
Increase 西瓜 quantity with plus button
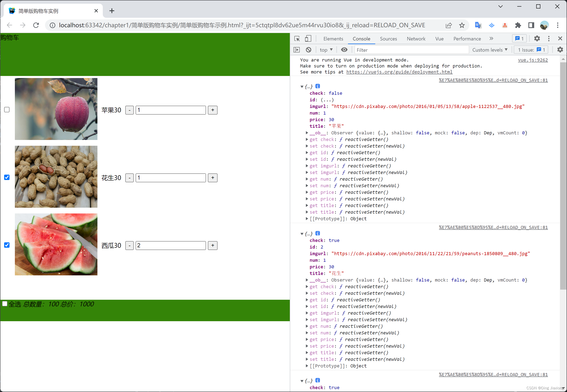(212, 245)
